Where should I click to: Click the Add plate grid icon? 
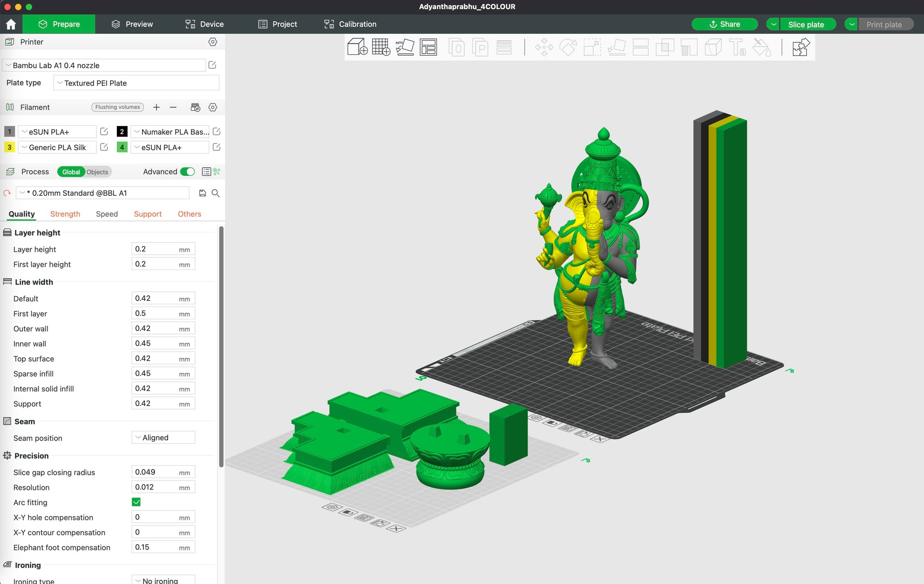(x=381, y=48)
